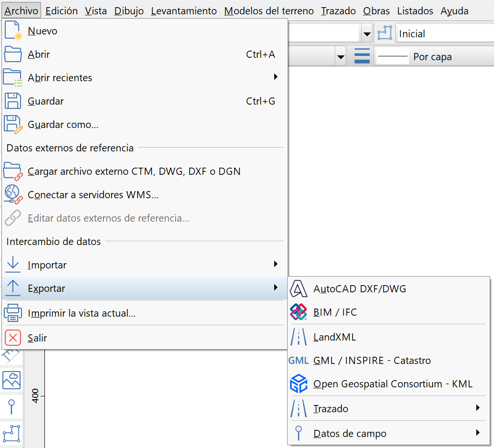Click the LandXML road icon
Viewport: 494px width, 448px height.
299,337
